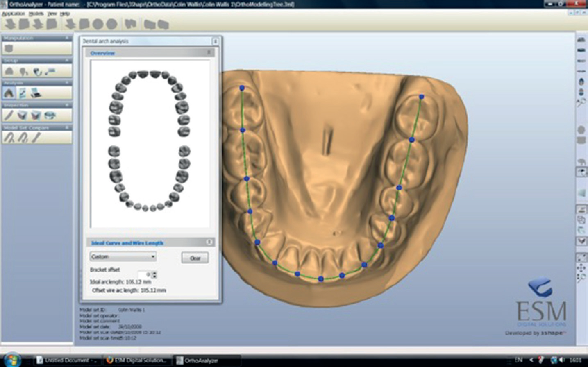Click the Offset wire arc length 105.12 mm text
Image resolution: width=588 pixels, height=367 pixels.
pos(129,290)
